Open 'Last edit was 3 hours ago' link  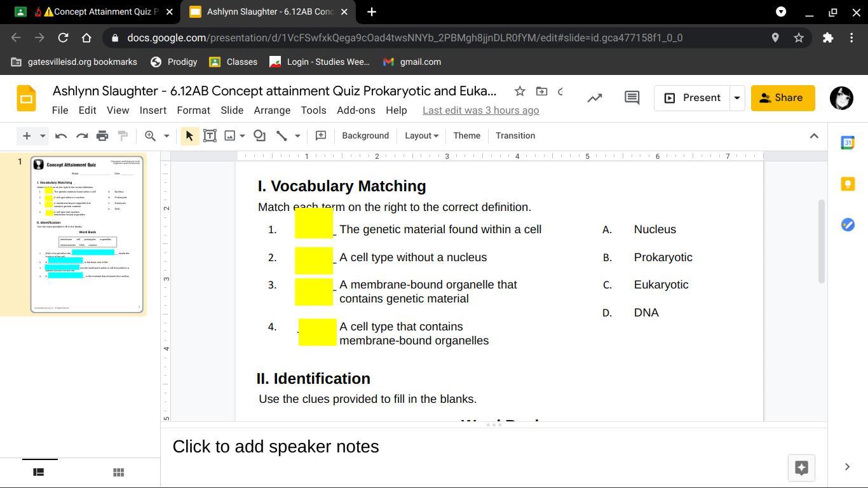pyautogui.click(x=480, y=110)
